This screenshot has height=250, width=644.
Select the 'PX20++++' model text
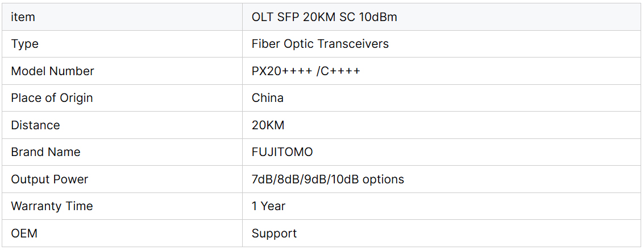point(282,71)
